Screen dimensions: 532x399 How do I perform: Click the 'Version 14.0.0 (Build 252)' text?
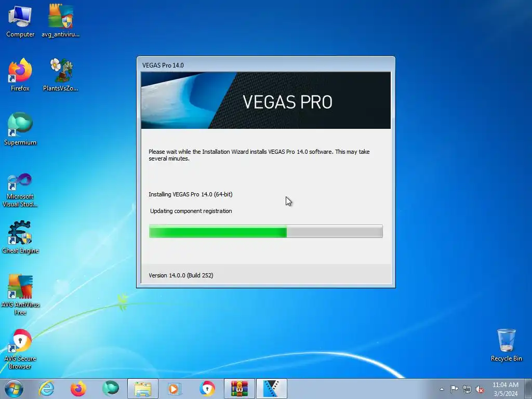[181, 275]
